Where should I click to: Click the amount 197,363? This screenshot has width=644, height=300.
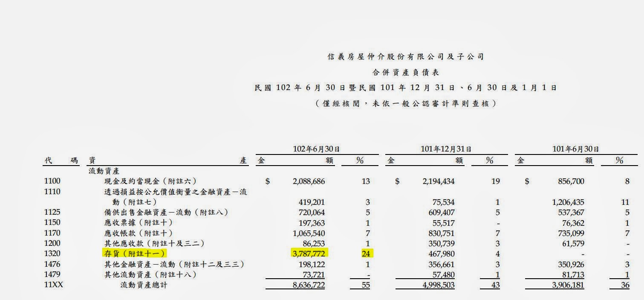(312, 222)
